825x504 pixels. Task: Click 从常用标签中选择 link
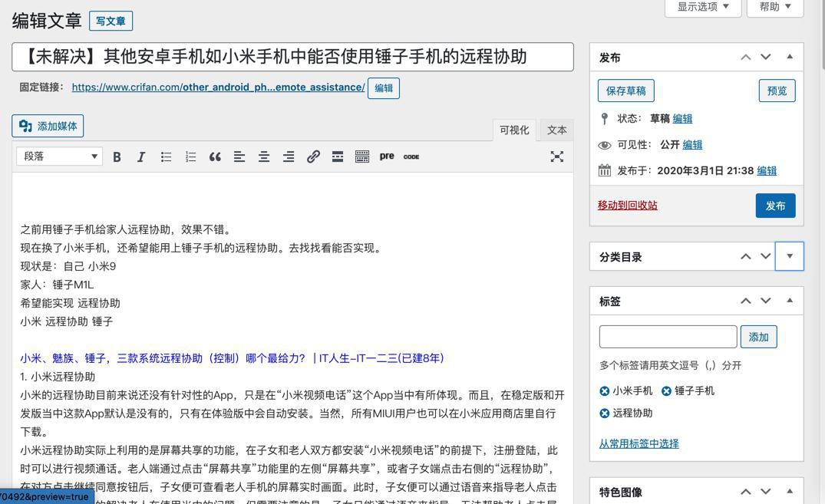(x=639, y=443)
